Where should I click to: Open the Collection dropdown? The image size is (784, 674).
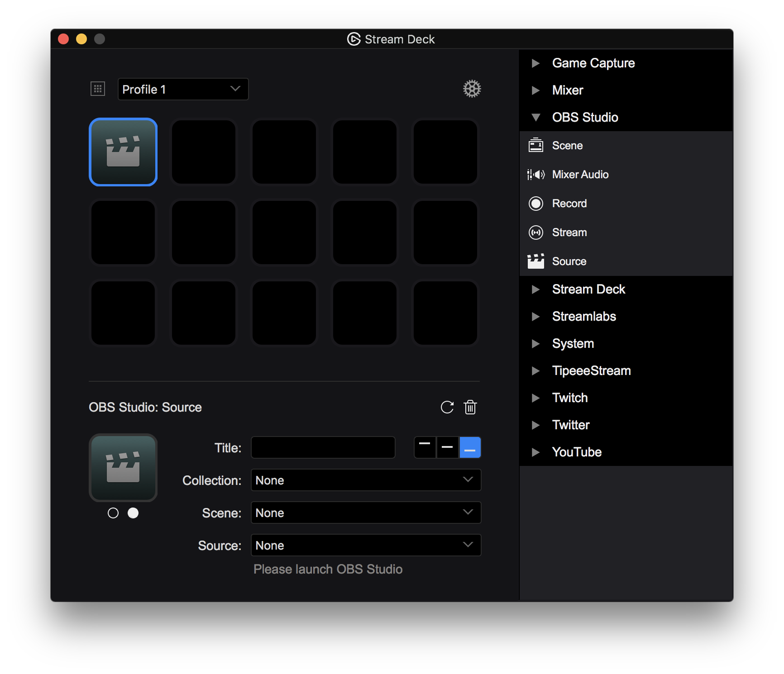(x=366, y=480)
